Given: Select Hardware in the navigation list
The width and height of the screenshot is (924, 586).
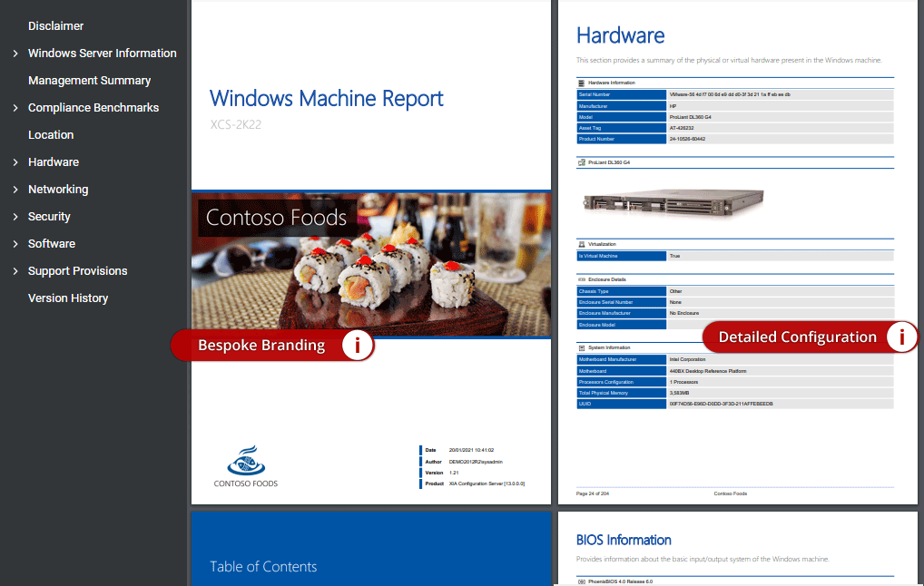Looking at the screenshot, I should point(53,162).
